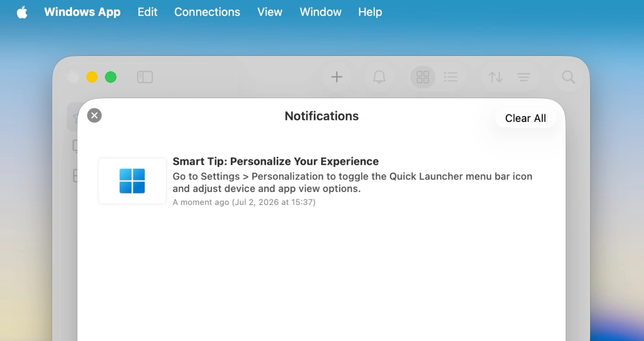Open the Connections menu

[207, 12]
